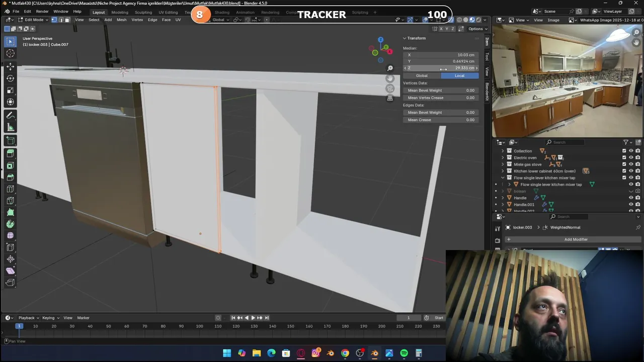Select the Move tool
The image size is (644, 362).
[10, 67]
